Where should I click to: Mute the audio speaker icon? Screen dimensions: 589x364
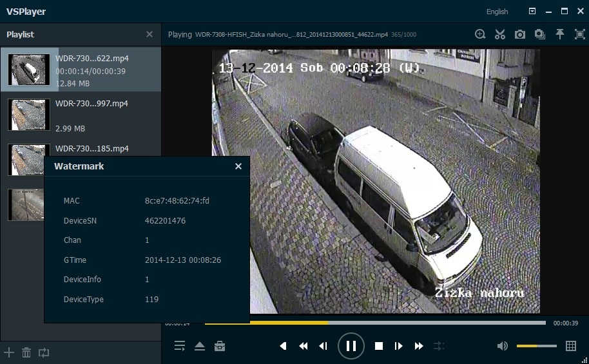point(503,346)
